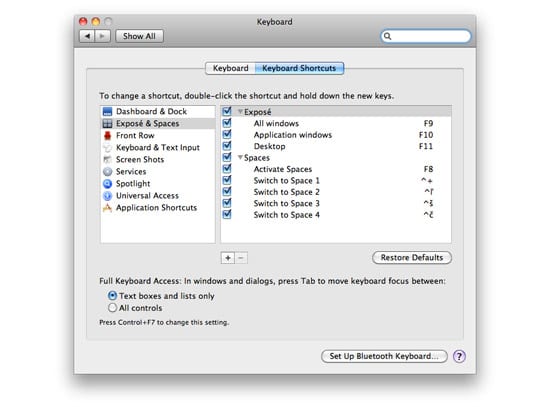Click the Application Shortcuts icon
550x407 pixels.
[107, 208]
